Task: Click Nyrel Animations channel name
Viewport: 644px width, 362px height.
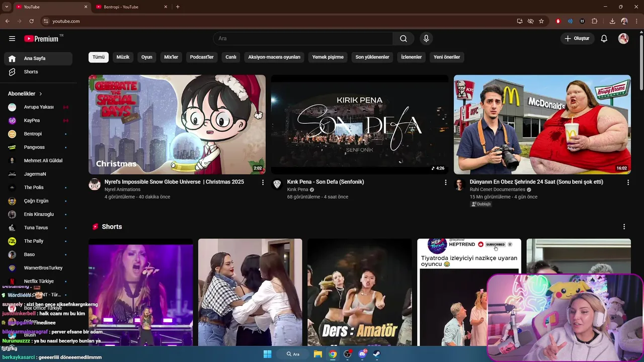Action: 122,190
